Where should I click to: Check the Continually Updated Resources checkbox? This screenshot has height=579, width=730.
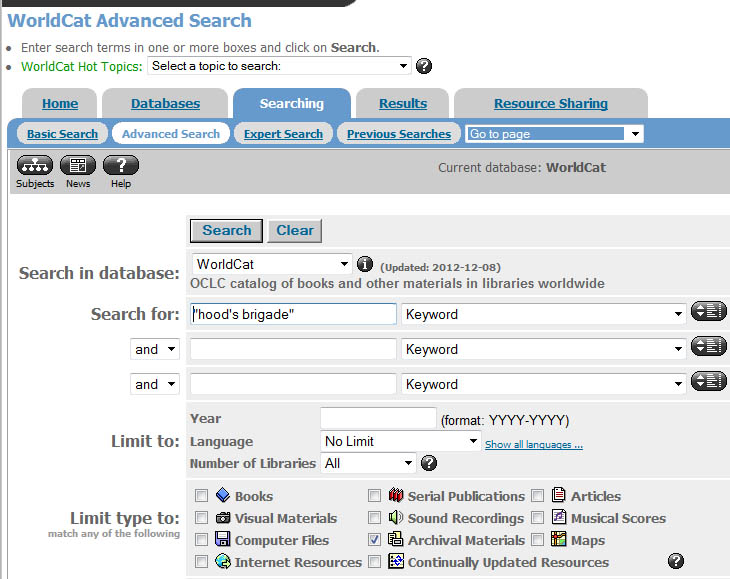pos(374,561)
